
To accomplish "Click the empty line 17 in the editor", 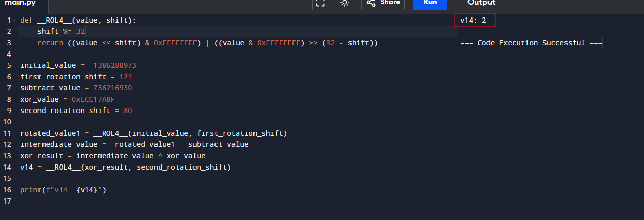I will [x=154, y=201].
